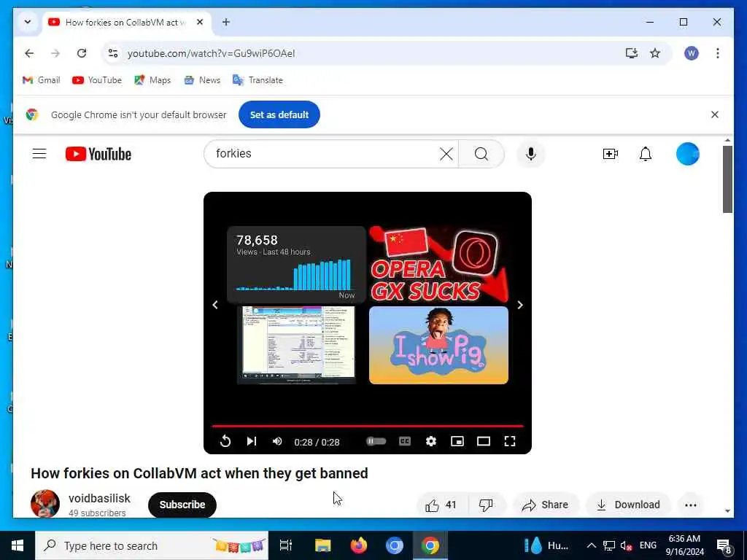
Task: Open a new Chrome tab
Action: point(226,22)
